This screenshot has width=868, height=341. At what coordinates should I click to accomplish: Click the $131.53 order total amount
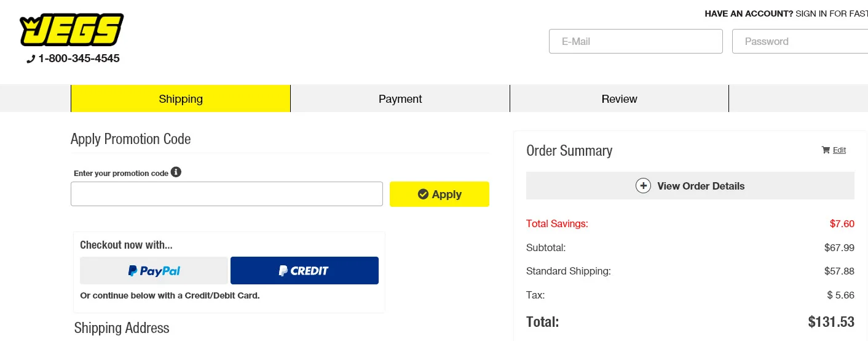coord(831,322)
